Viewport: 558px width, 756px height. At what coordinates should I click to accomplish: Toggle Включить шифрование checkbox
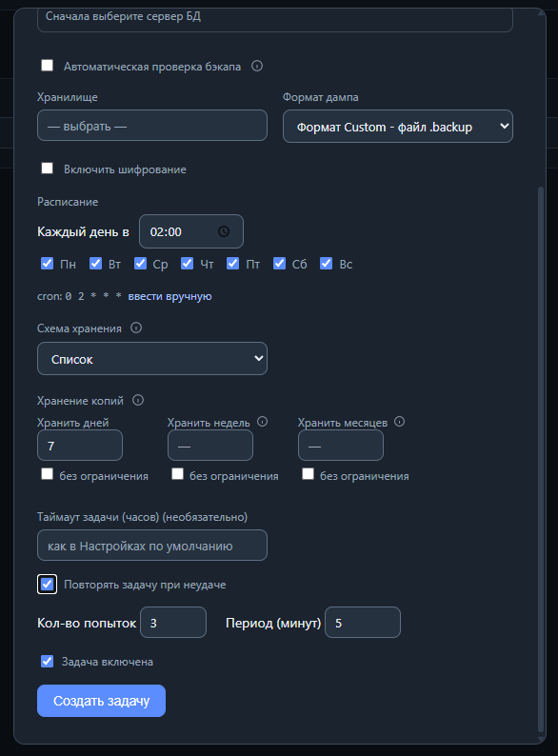click(48, 169)
